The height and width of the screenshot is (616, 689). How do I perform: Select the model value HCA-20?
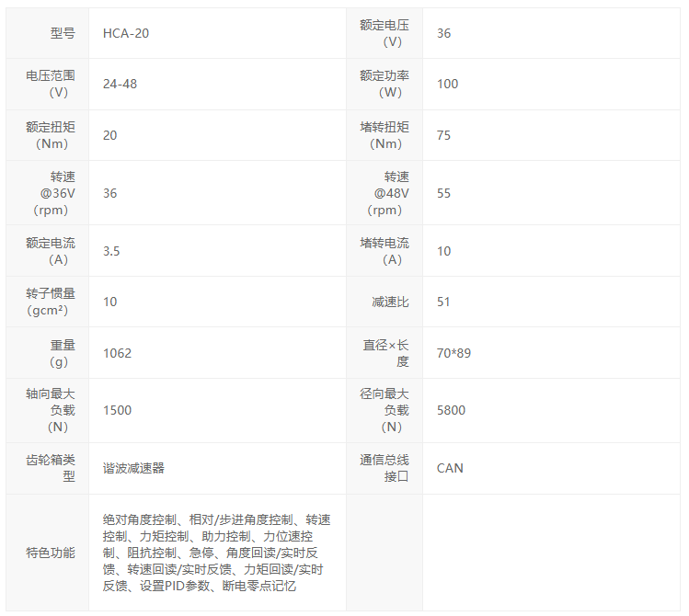pyautogui.click(x=126, y=33)
